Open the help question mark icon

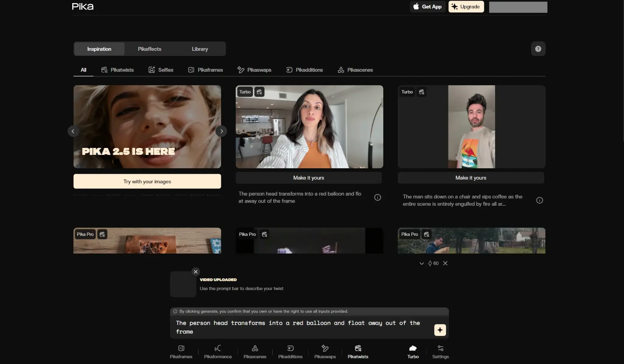(x=538, y=49)
